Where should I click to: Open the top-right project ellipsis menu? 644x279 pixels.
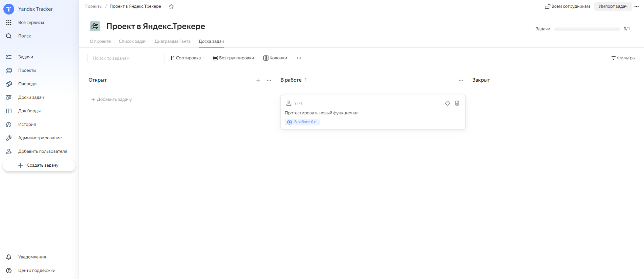tap(637, 6)
